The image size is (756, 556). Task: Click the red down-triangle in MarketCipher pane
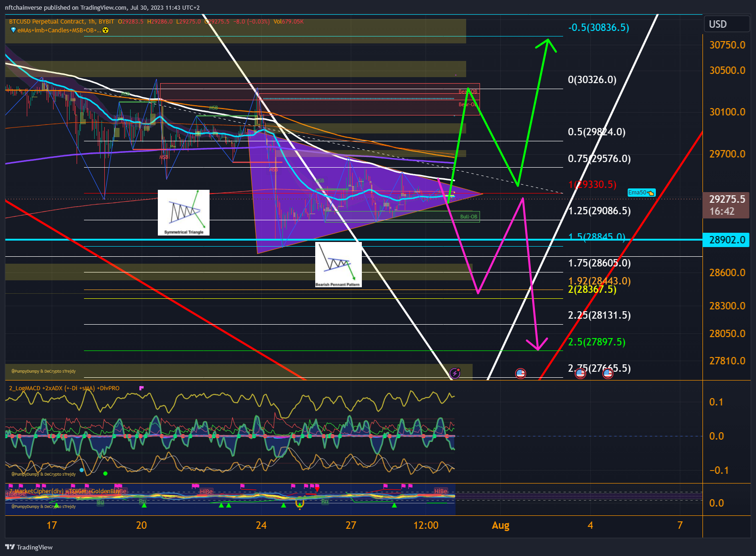[317, 489]
